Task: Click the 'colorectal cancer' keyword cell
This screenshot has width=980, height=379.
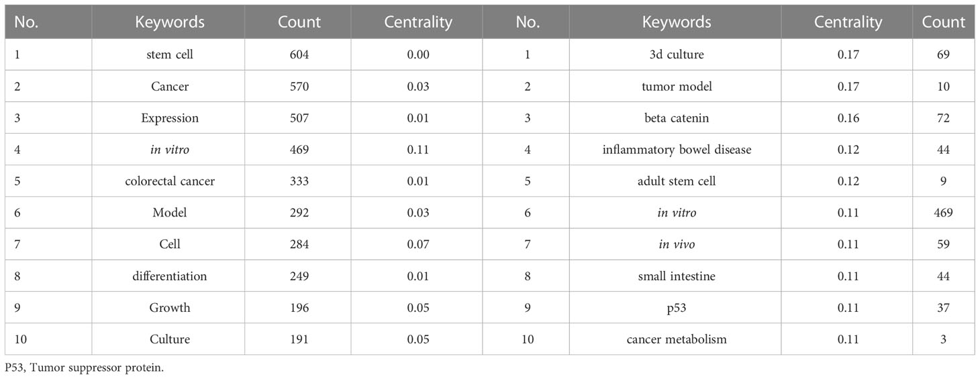Action: [x=168, y=181]
